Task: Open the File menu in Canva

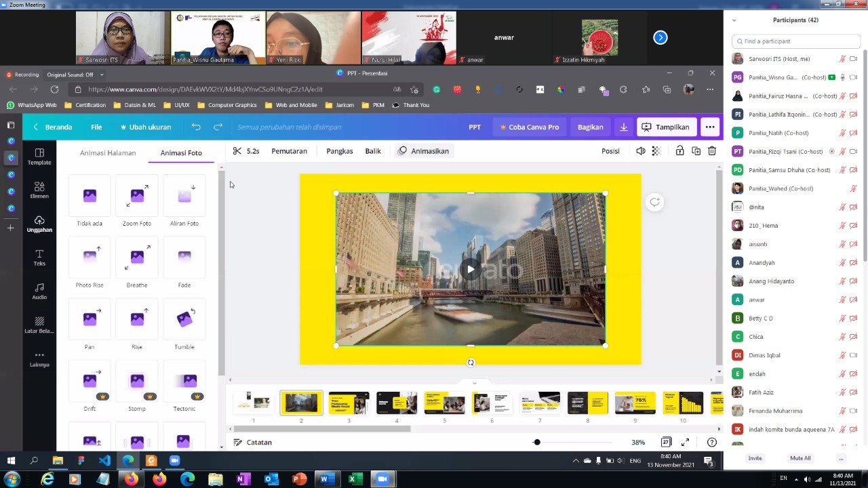Action: pos(96,127)
